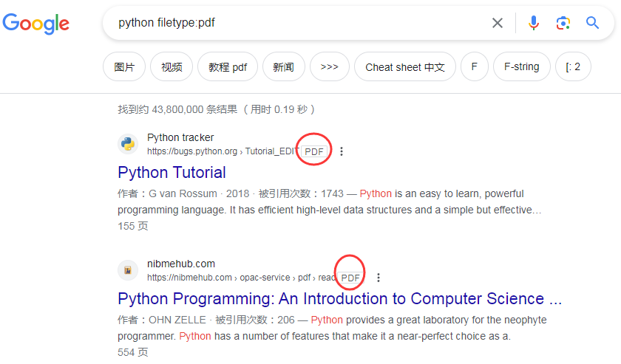Click the nibmehub.com opac-service URL breadcrumb
621x364 pixels.
click(242, 278)
